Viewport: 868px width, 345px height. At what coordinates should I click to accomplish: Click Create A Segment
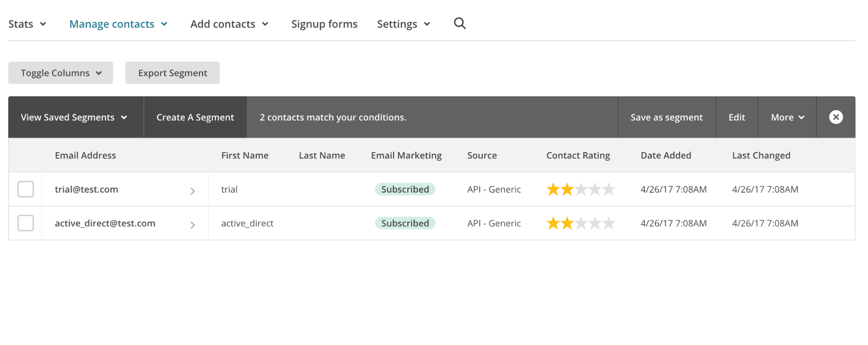[x=195, y=118]
